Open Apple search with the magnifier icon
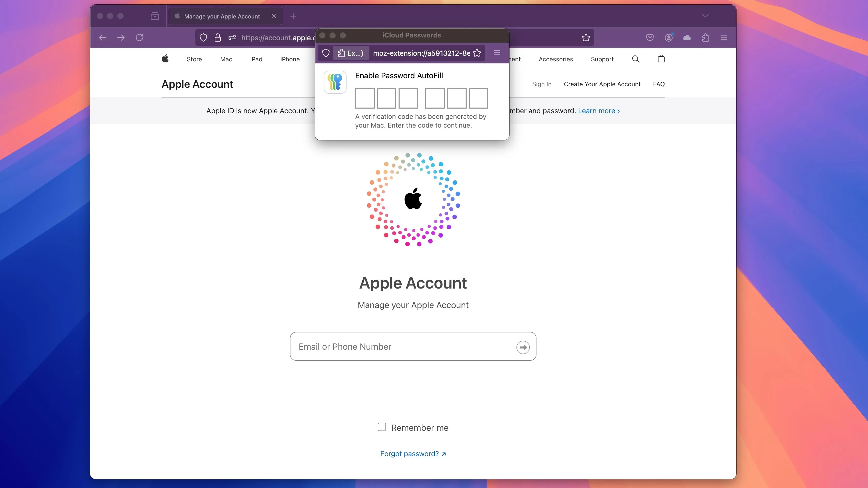 tap(636, 59)
